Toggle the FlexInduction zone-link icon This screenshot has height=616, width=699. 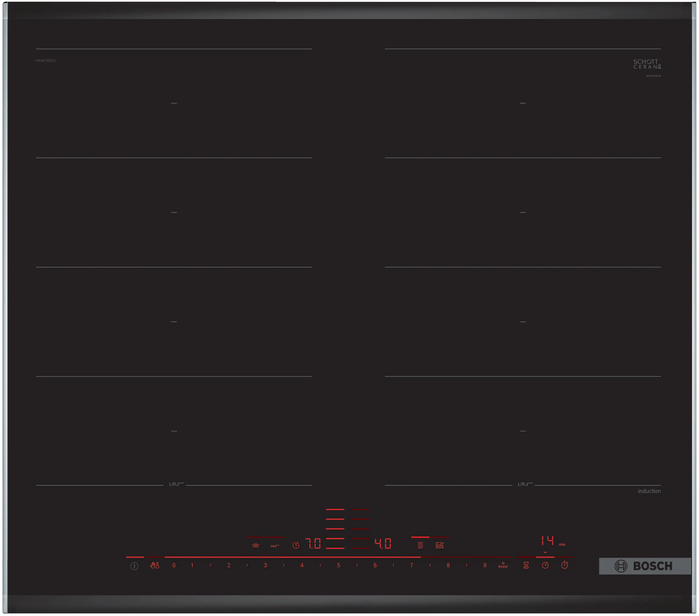coord(420,545)
